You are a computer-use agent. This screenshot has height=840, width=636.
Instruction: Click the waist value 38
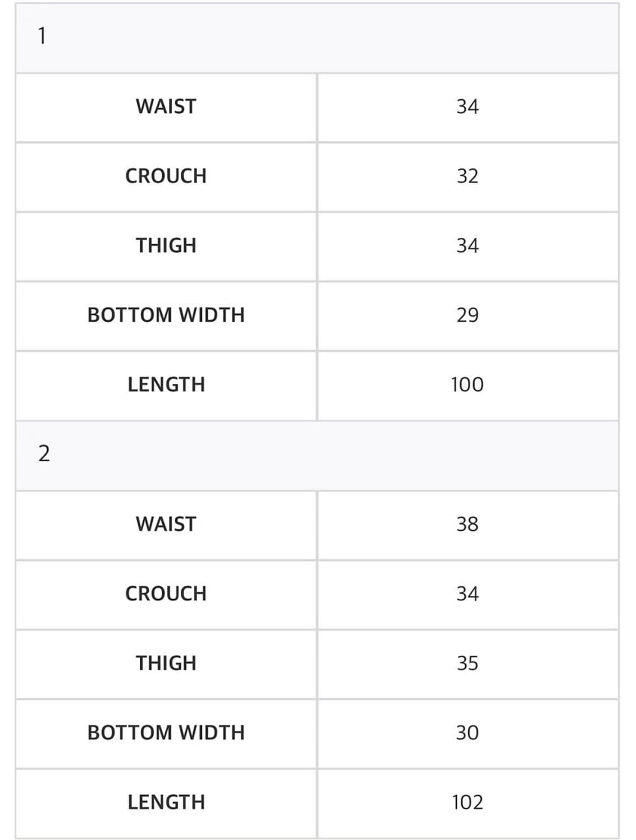[x=468, y=525]
